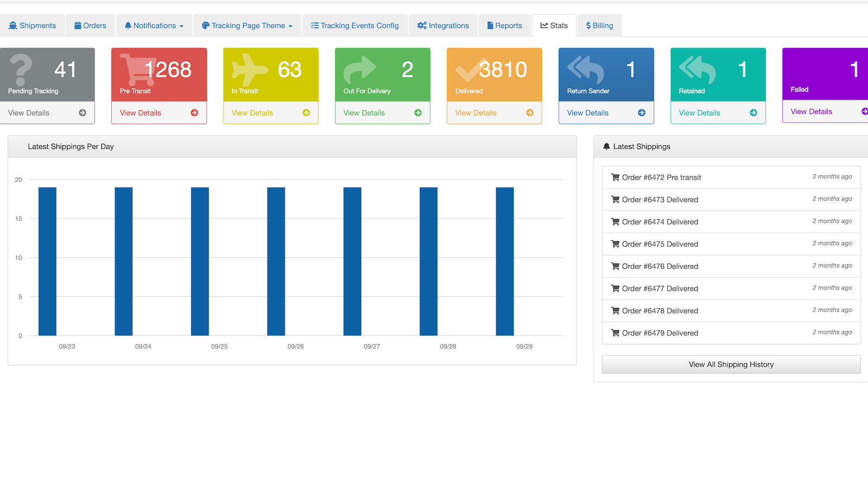Go to the Integrations tab
868x488 pixels.
[443, 25]
